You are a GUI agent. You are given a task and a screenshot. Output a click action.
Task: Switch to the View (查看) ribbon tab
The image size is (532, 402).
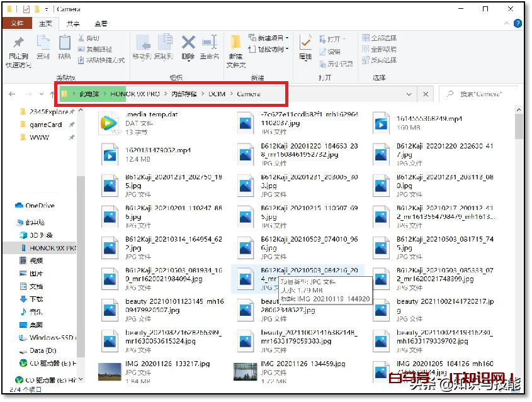tap(102, 24)
